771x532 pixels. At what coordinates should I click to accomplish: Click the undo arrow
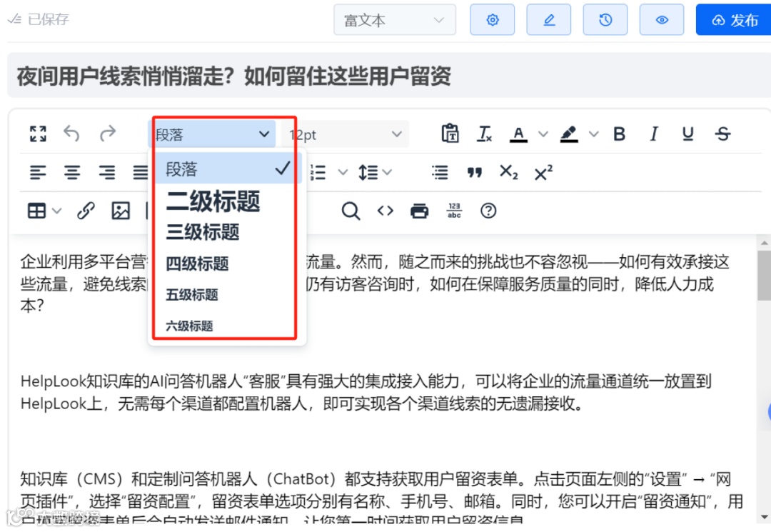point(72,134)
